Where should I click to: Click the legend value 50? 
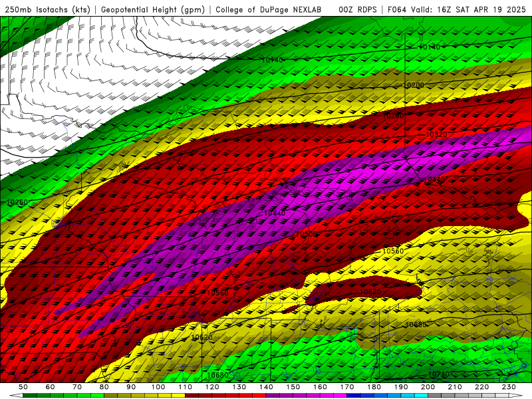click(23, 387)
